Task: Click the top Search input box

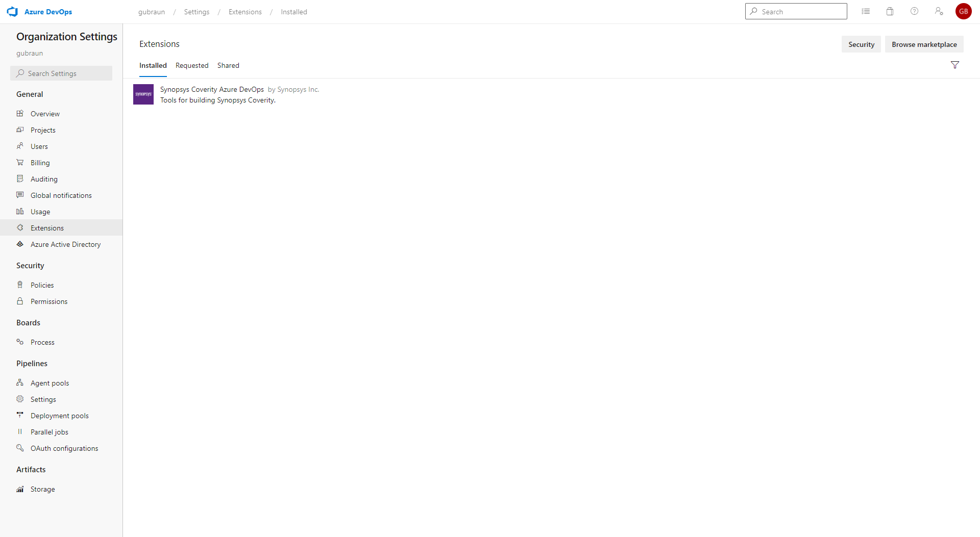Action: coord(796,11)
